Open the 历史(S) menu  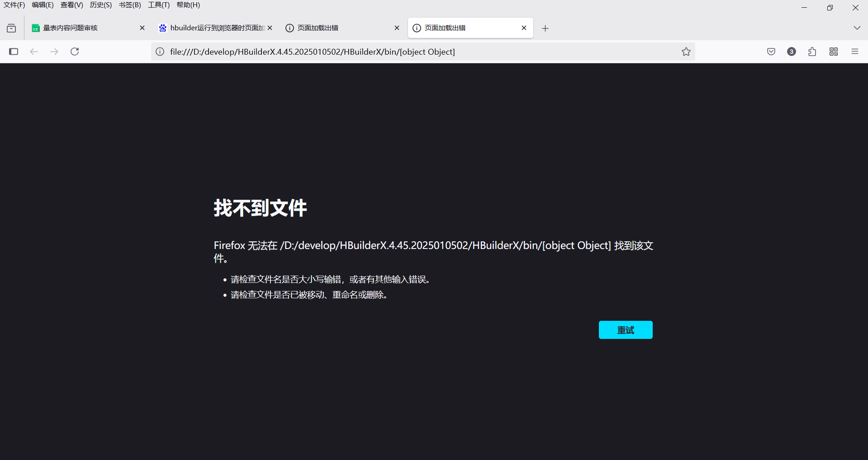(x=100, y=5)
